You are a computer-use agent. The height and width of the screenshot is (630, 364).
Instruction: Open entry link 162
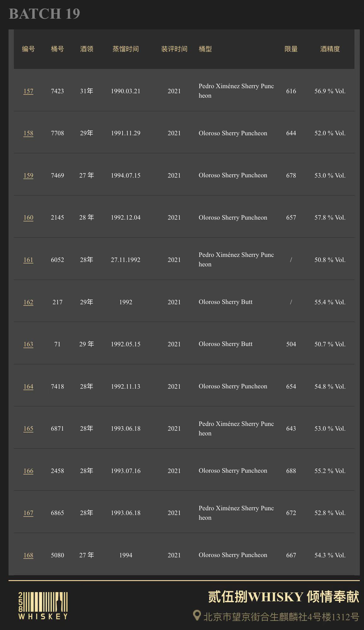(x=28, y=302)
